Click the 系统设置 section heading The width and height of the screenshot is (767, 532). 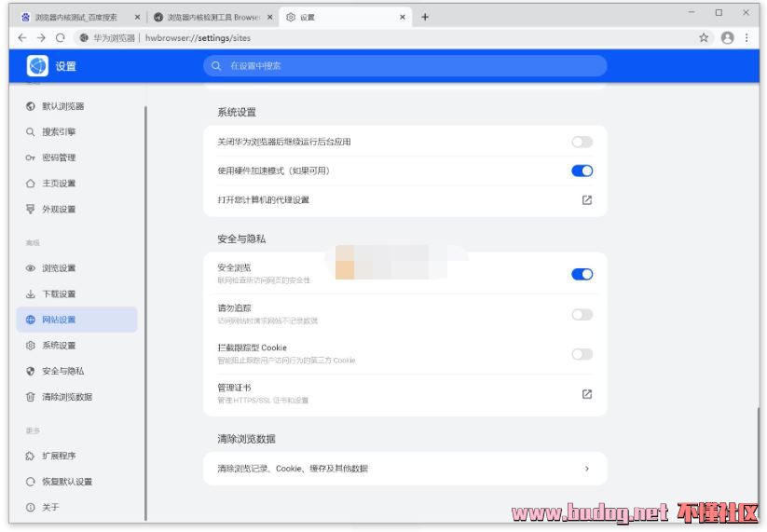[x=237, y=113]
